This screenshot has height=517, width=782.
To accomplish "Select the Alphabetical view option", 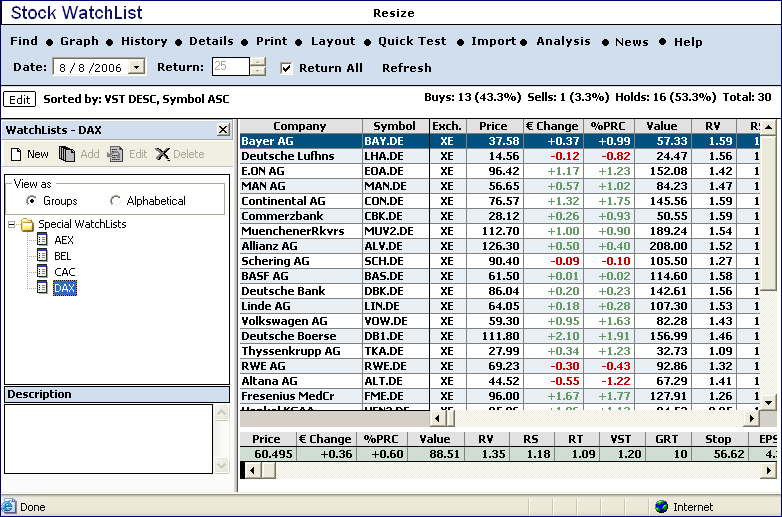I will click(116, 201).
